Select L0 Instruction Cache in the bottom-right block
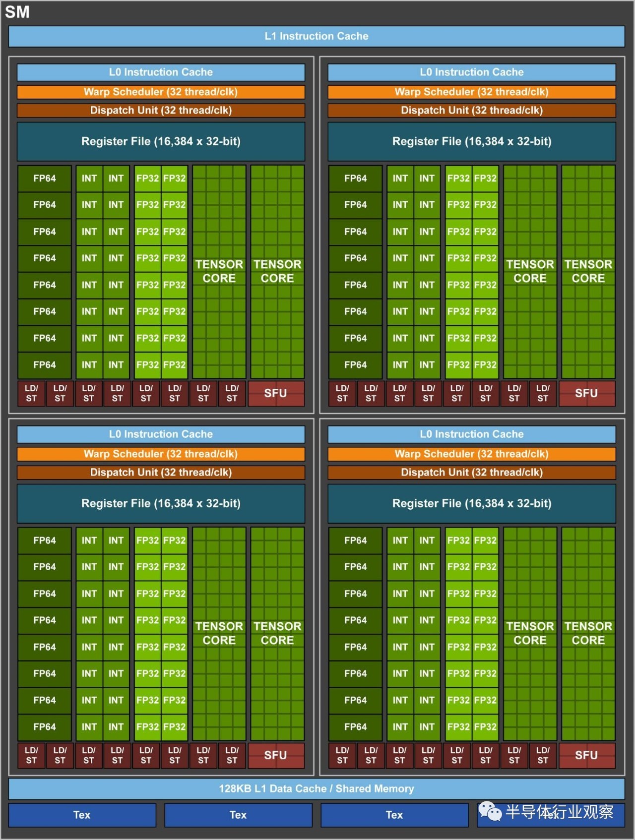635x840 pixels. point(472,434)
